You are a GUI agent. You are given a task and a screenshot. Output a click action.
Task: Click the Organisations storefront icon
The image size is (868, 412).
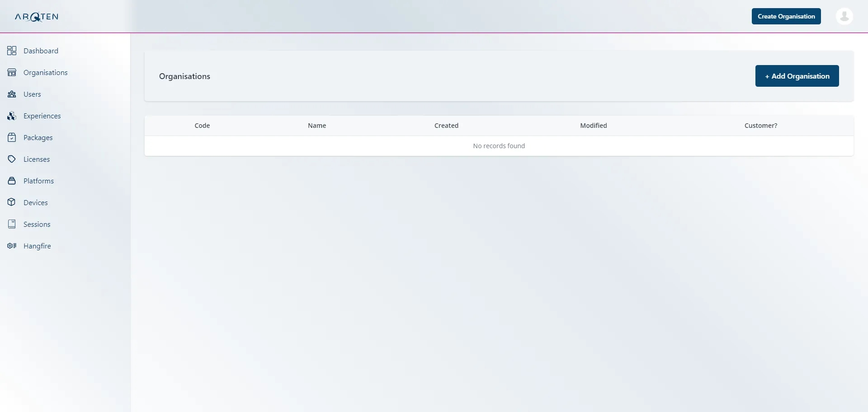coord(12,72)
